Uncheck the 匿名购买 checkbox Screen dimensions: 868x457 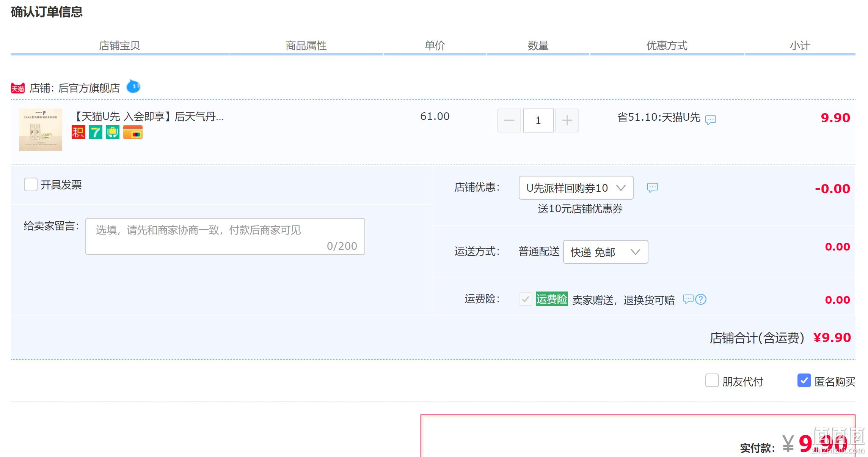click(x=804, y=381)
